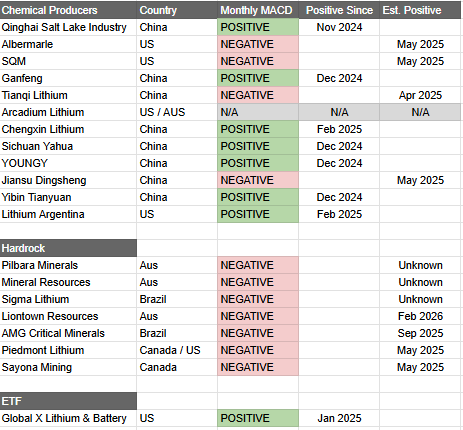The image size is (463, 430).
Task: Click the Est. Positive column header
Action: pos(420,10)
